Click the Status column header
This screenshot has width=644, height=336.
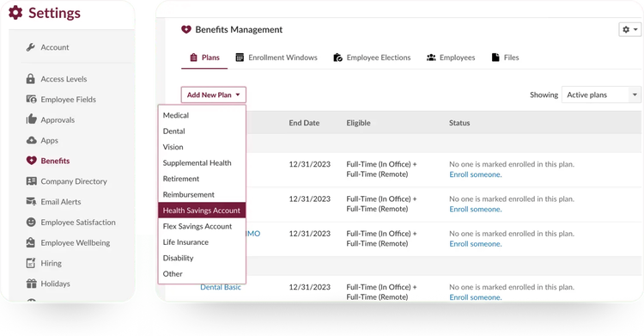point(459,123)
